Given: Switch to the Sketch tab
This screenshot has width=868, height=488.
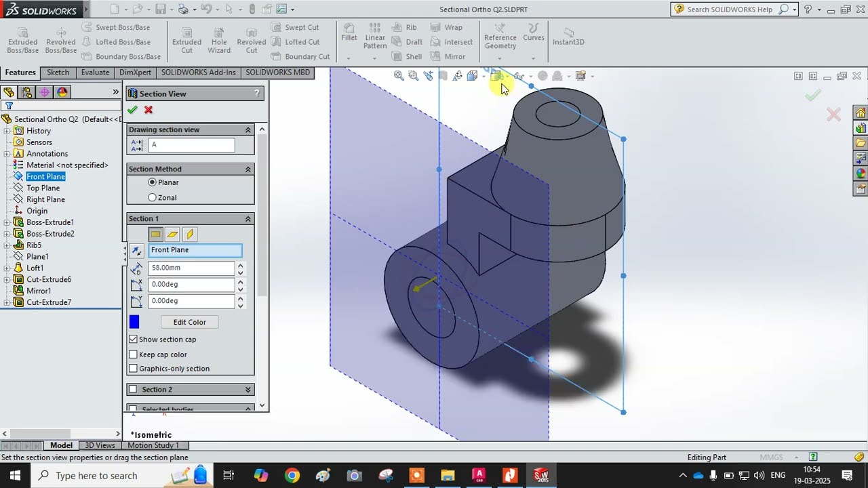Looking at the screenshot, I should point(58,73).
